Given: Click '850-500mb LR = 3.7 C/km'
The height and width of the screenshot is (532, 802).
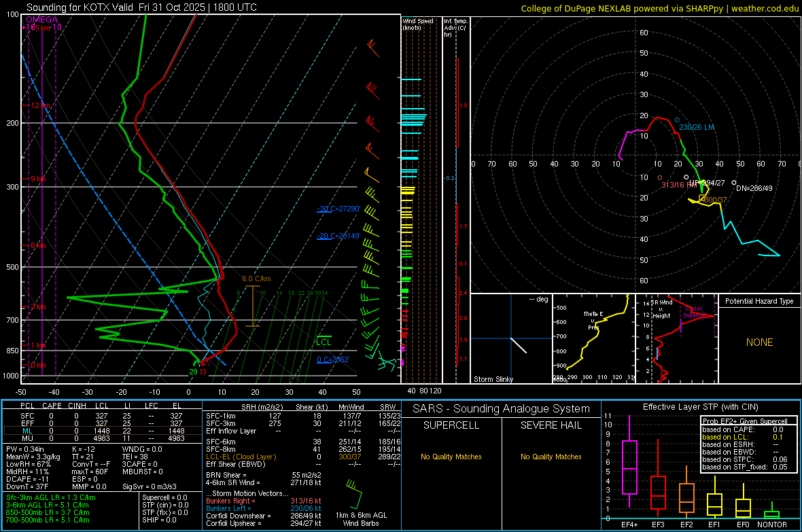Looking at the screenshot, I should coord(48,512).
